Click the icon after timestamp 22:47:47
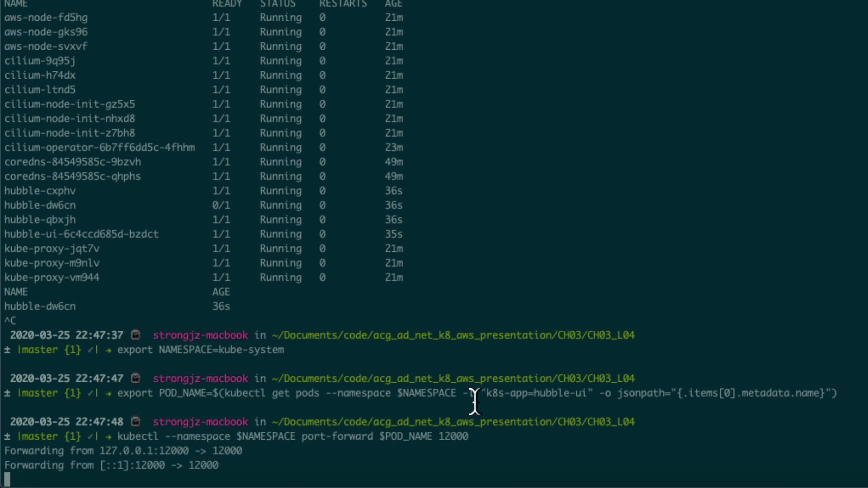This screenshot has height=488, width=868. coord(135,378)
